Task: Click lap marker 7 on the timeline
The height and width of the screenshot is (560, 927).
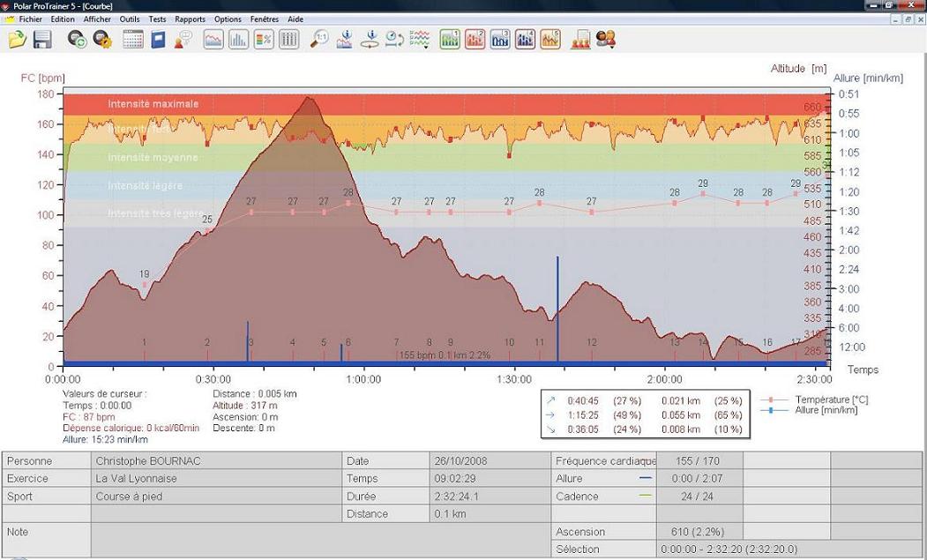Action: (397, 342)
